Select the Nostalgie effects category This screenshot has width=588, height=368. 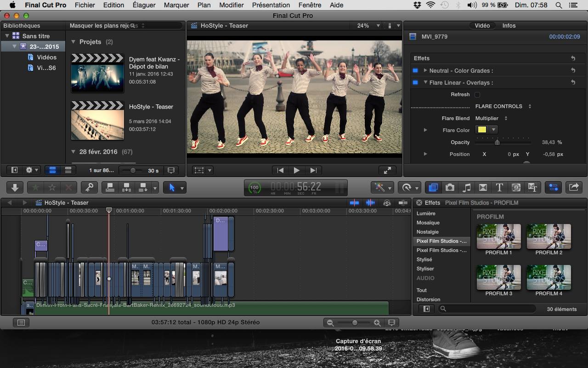pos(428,232)
